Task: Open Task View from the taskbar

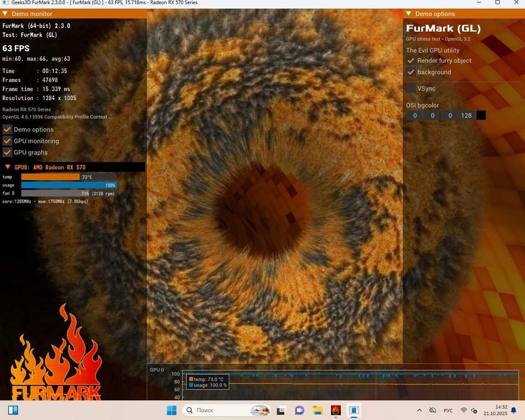Action: tap(281, 410)
